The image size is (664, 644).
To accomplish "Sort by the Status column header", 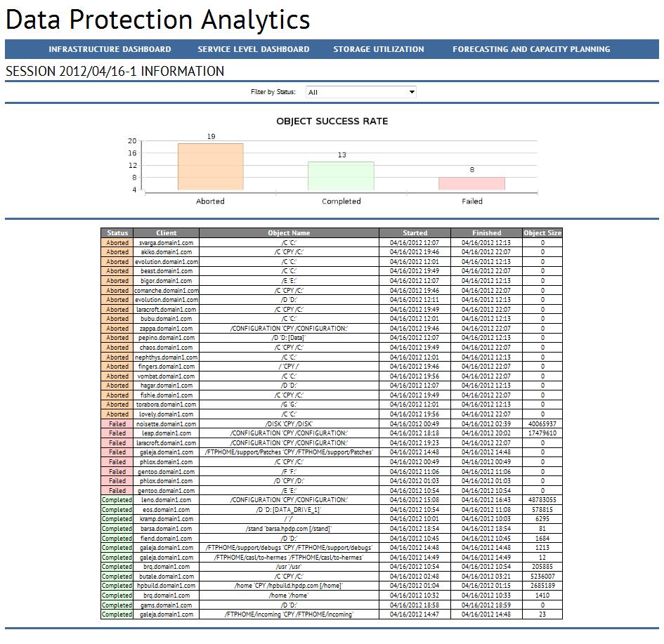I will point(117,232).
